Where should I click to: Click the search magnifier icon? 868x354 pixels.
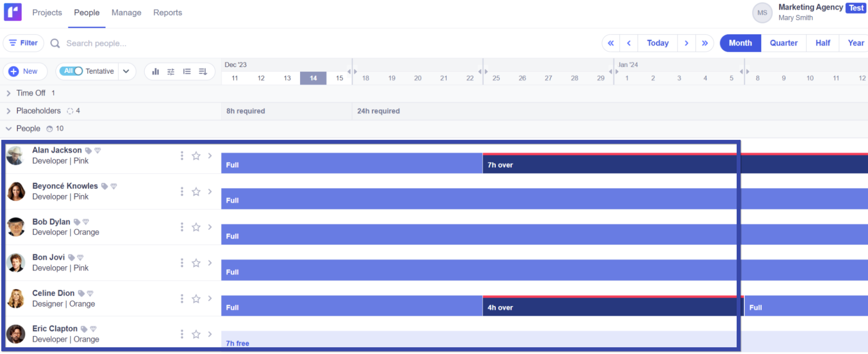pos(55,43)
